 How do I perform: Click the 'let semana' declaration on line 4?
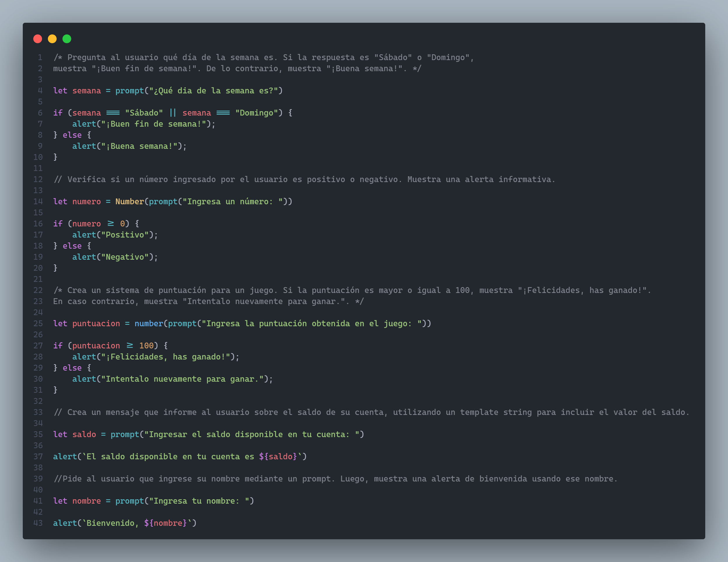point(77,91)
